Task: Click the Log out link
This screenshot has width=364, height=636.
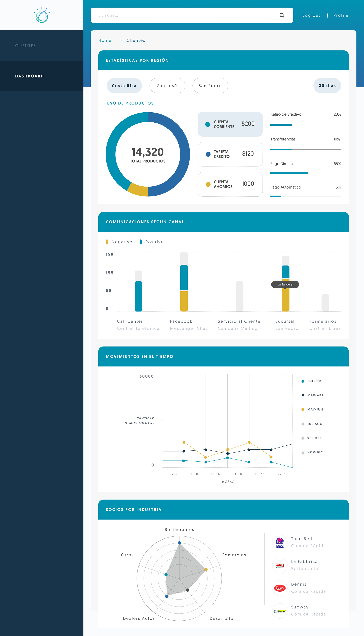Action: (x=311, y=15)
